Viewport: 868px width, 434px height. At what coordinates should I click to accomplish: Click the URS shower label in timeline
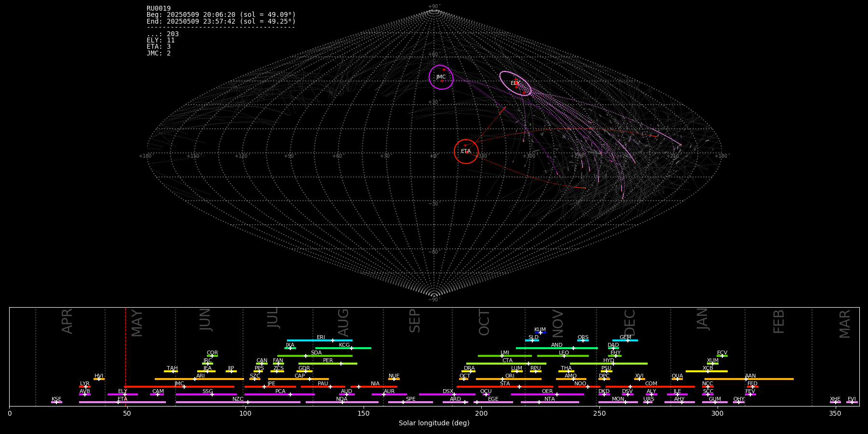point(649,399)
